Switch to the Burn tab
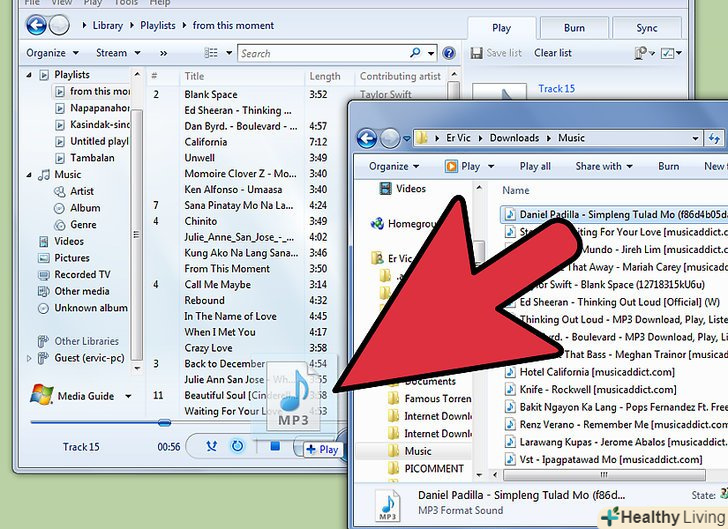728x529 pixels. (574, 28)
